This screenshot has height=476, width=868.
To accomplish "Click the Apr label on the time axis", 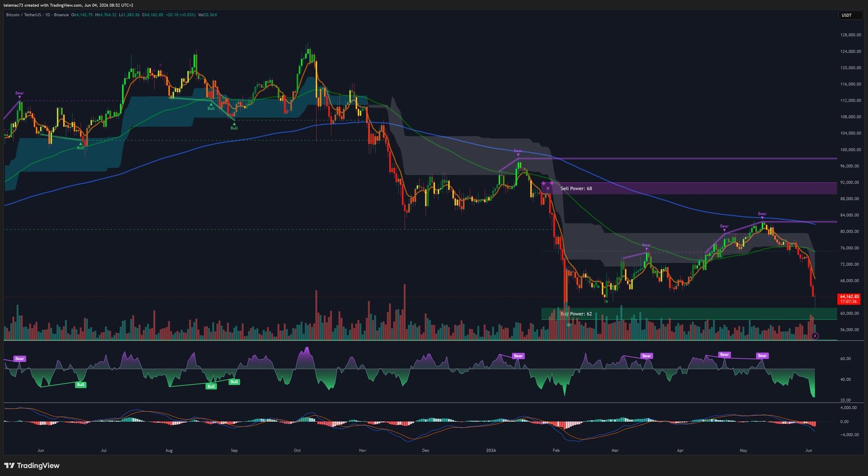I will pyautogui.click(x=680, y=451).
